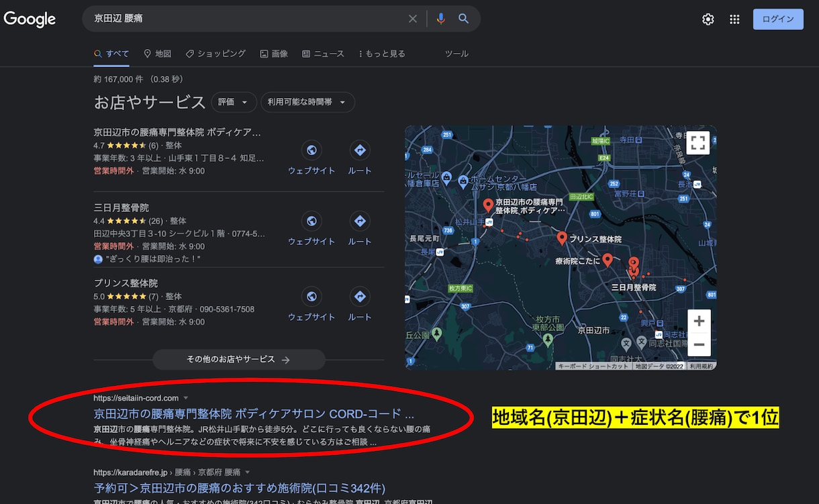Click the ログイン button

tap(778, 19)
